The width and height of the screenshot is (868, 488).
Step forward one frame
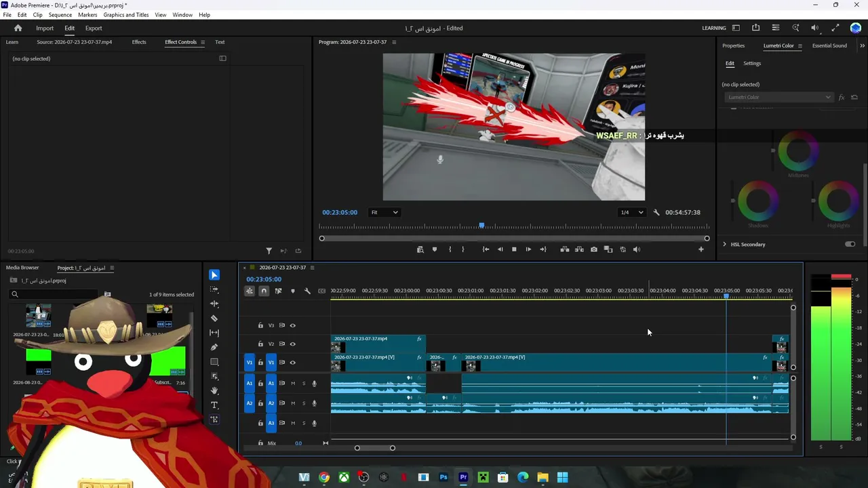coord(528,249)
